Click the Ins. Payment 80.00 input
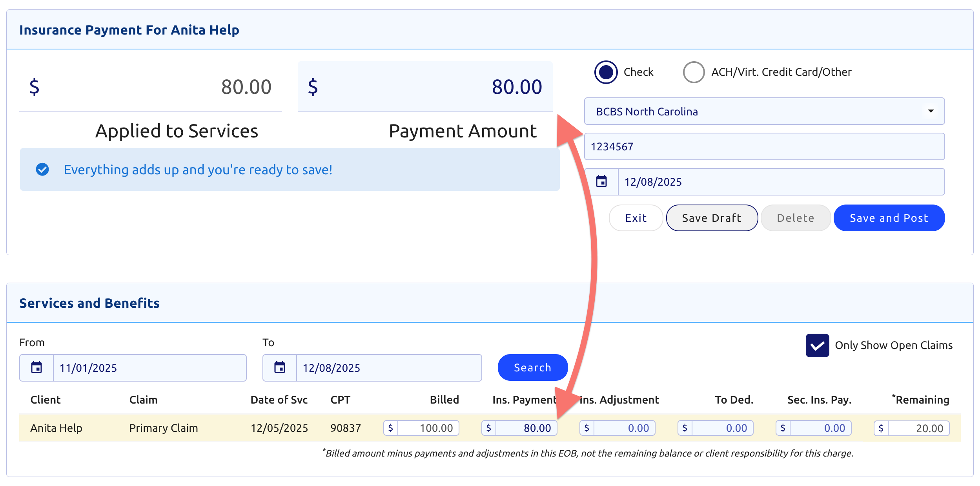 pyautogui.click(x=526, y=428)
